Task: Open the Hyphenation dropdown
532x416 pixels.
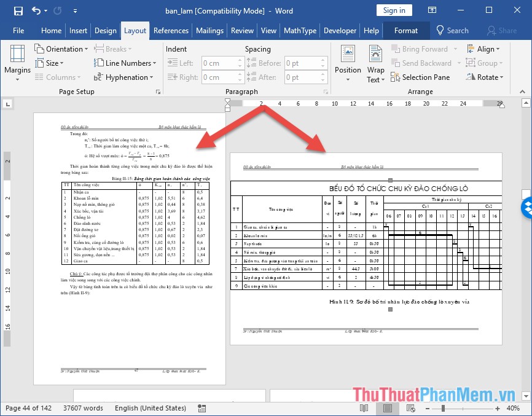Action: point(124,77)
